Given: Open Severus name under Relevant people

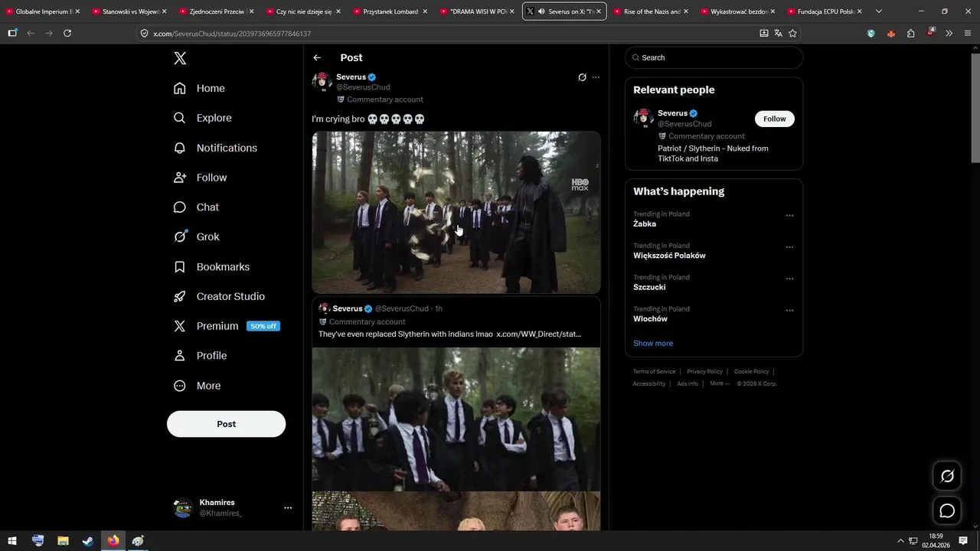Looking at the screenshot, I should pyautogui.click(x=672, y=113).
